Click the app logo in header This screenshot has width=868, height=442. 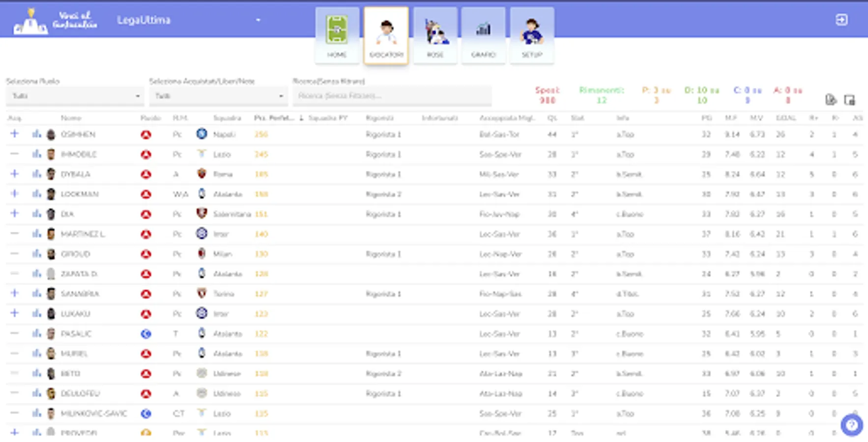coord(55,21)
